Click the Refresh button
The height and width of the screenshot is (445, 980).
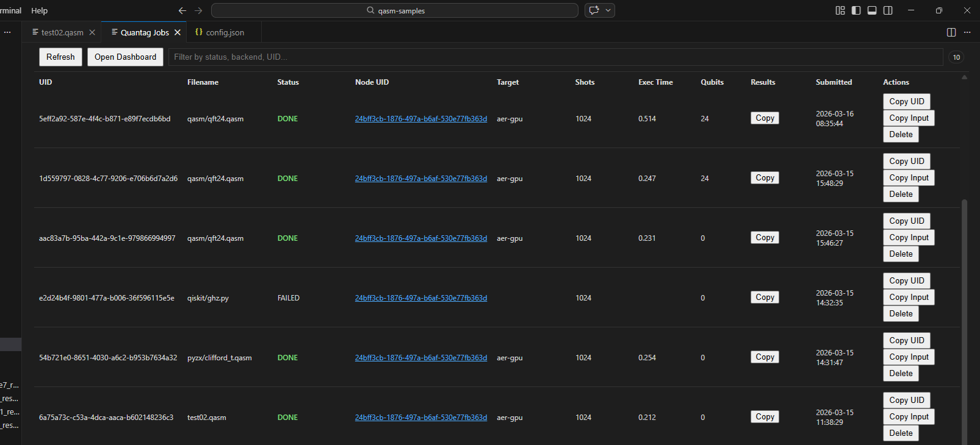(60, 57)
